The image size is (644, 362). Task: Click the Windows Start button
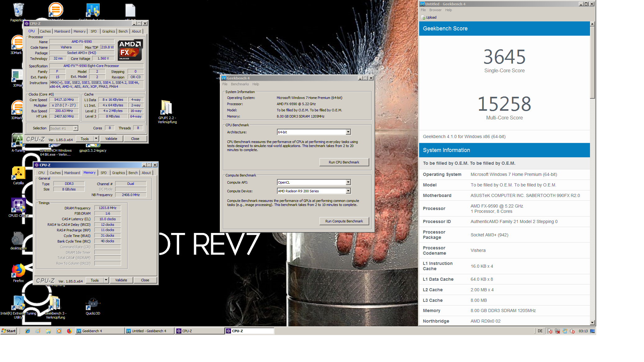8,331
